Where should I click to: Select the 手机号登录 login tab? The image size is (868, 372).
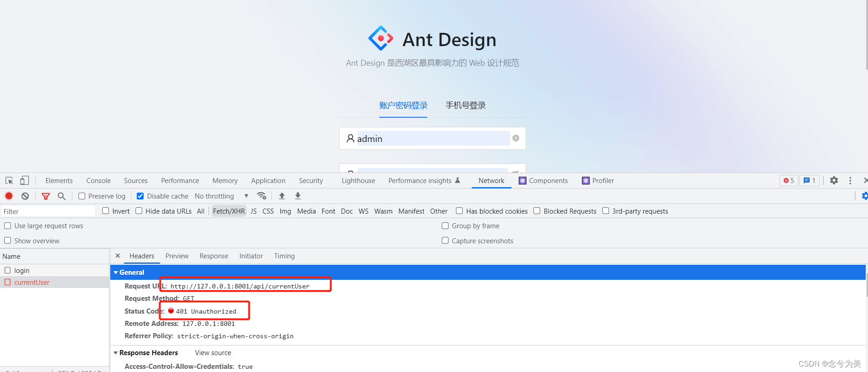[465, 105]
